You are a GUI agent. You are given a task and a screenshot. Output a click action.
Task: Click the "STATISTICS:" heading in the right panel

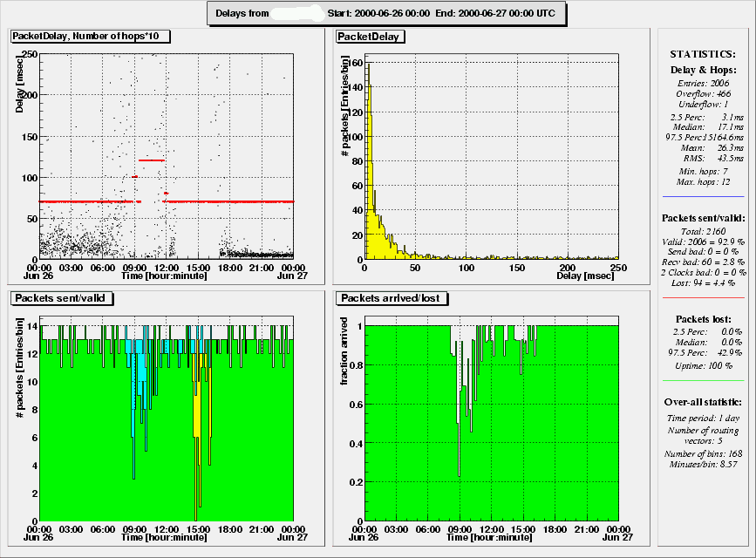(x=703, y=54)
